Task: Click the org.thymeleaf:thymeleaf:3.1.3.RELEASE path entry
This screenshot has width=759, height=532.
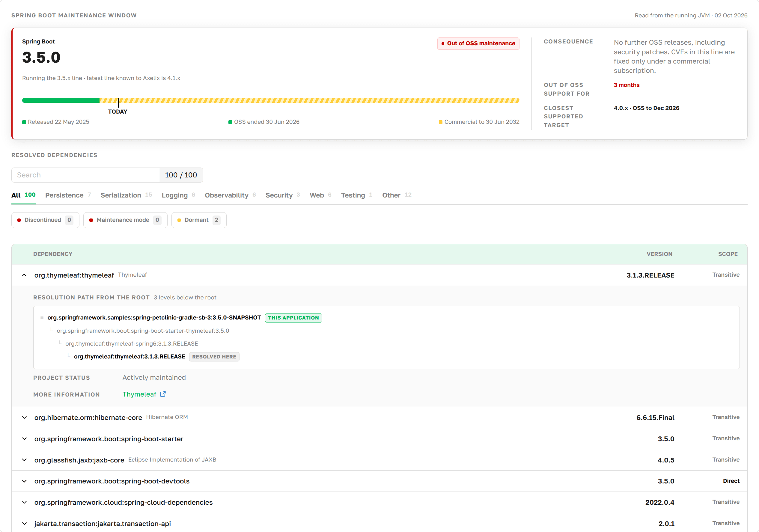Action: pos(129,356)
